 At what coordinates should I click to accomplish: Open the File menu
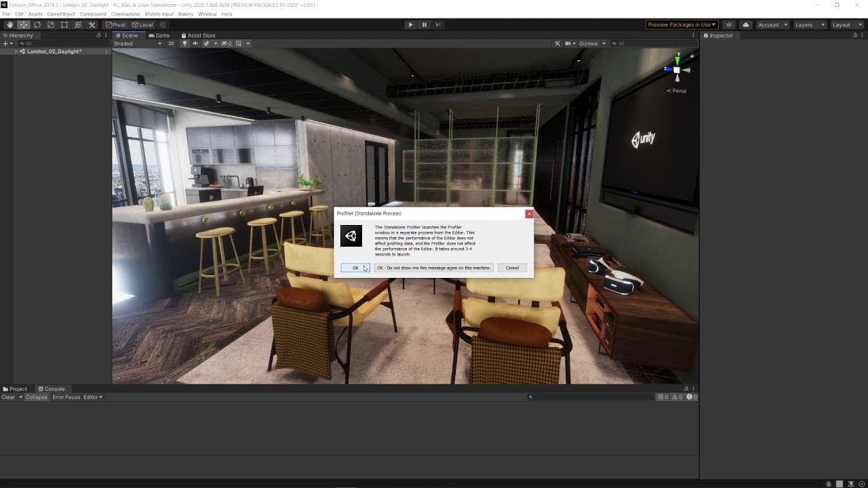click(6, 14)
